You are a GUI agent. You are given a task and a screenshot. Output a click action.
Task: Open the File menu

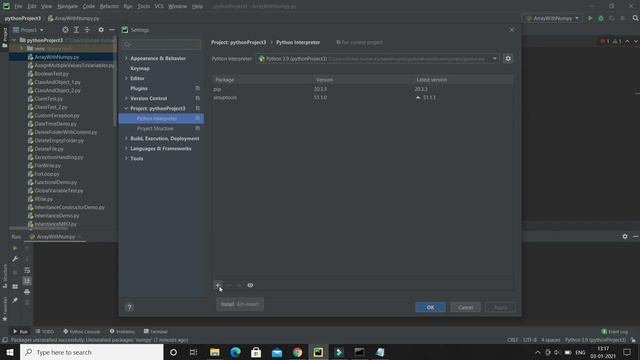[18, 6]
